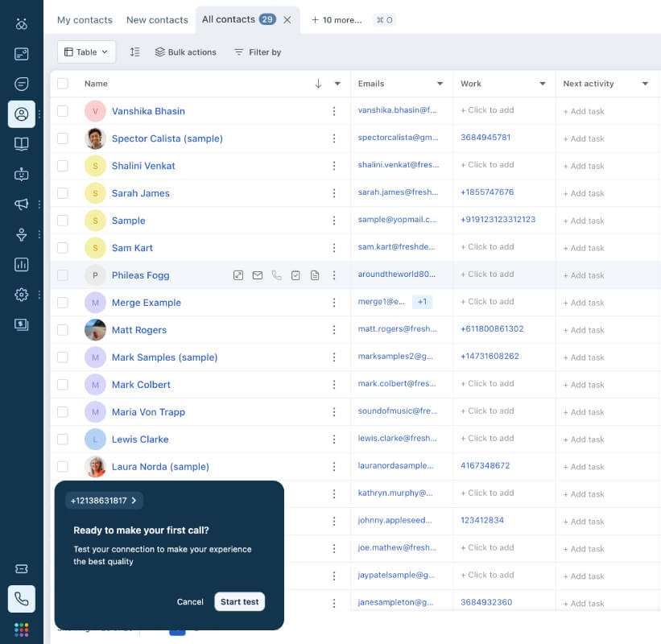Open the book icon in sidebar
The height and width of the screenshot is (644, 661).
pos(21,144)
